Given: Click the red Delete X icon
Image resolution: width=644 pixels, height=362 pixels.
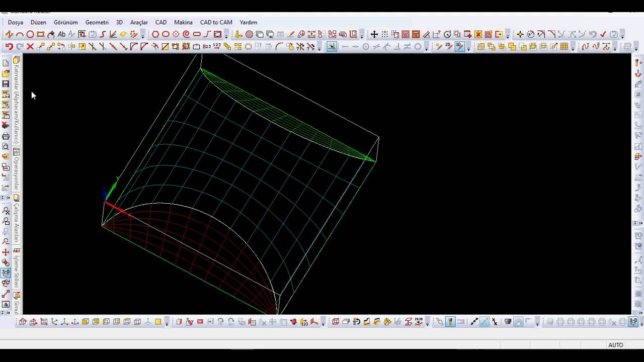Looking at the screenshot, I should (30, 46).
